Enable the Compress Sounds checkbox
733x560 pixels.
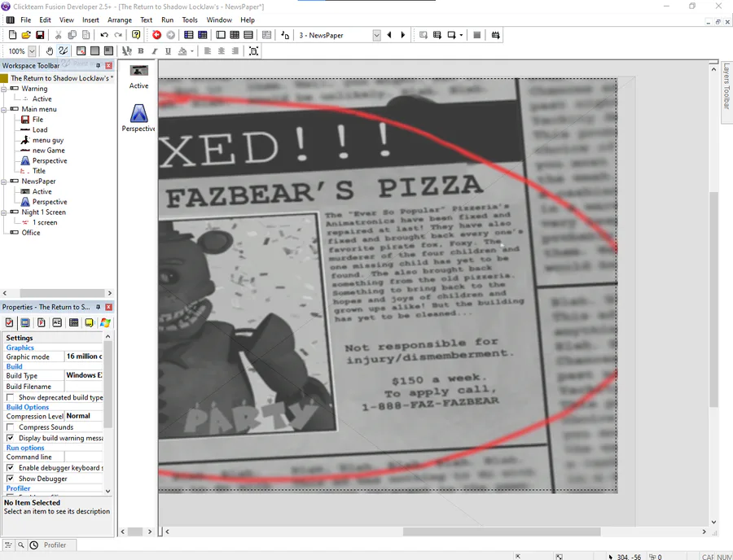point(10,427)
